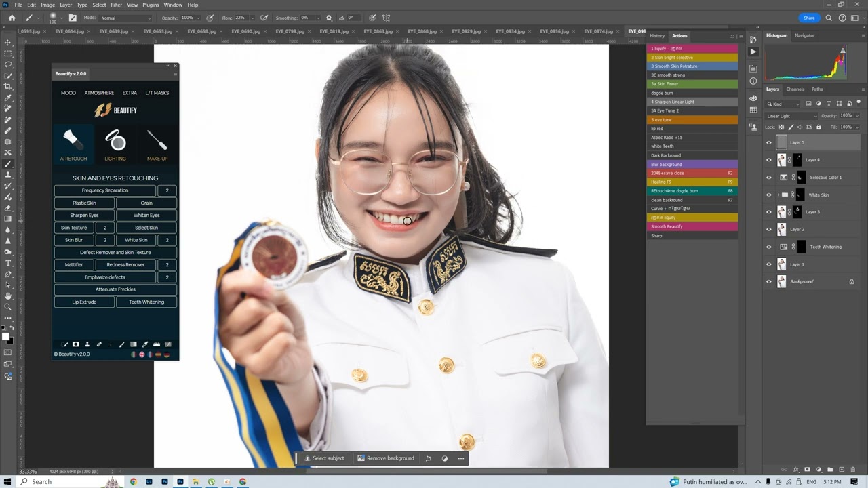This screenshot has width=868, height=488.
Task: Select the Move tool in toolbar
Action: pyautogui.click(x=8, y=42)
